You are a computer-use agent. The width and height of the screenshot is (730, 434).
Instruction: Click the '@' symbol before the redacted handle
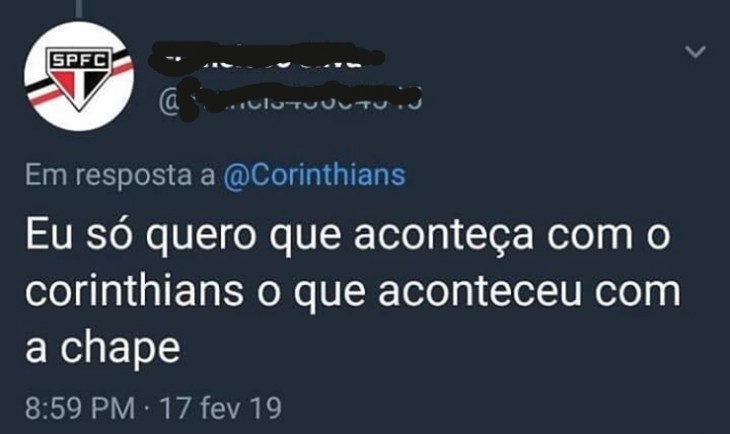point(168,102)
